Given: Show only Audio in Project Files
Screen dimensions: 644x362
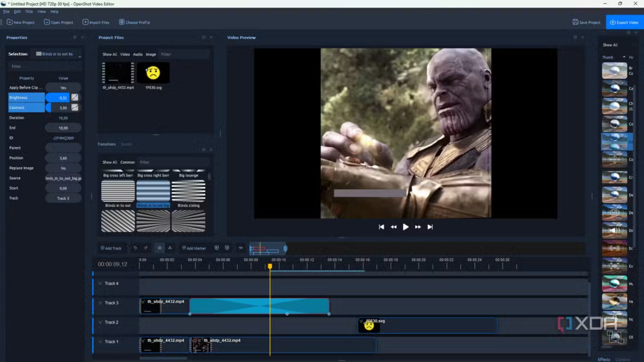Looking at the screenshot, I should click(138, 55).
